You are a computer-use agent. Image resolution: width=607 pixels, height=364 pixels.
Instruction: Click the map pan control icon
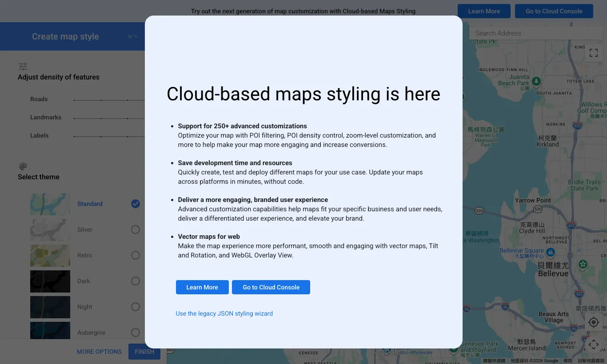(594, 344)
